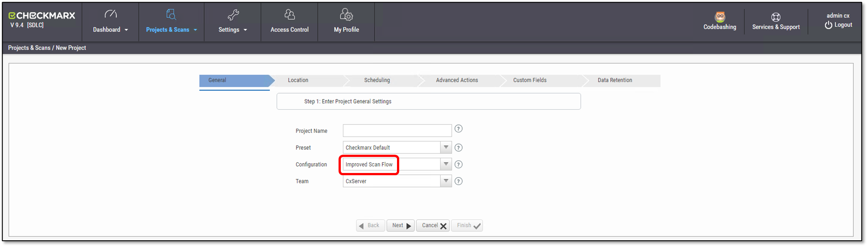Click the 'Preset' label
The width and height of the screenshot is (868, 247).
303,148
